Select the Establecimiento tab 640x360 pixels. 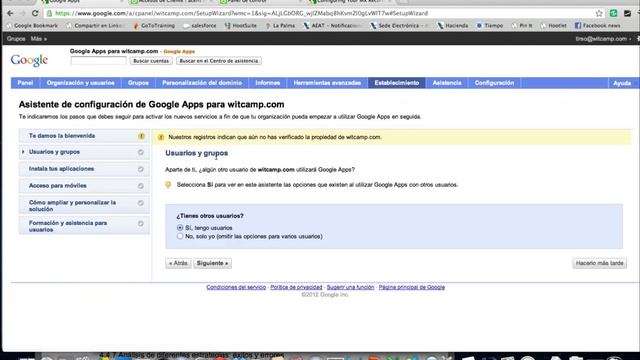pyautogui.click(x=397, y=83)
